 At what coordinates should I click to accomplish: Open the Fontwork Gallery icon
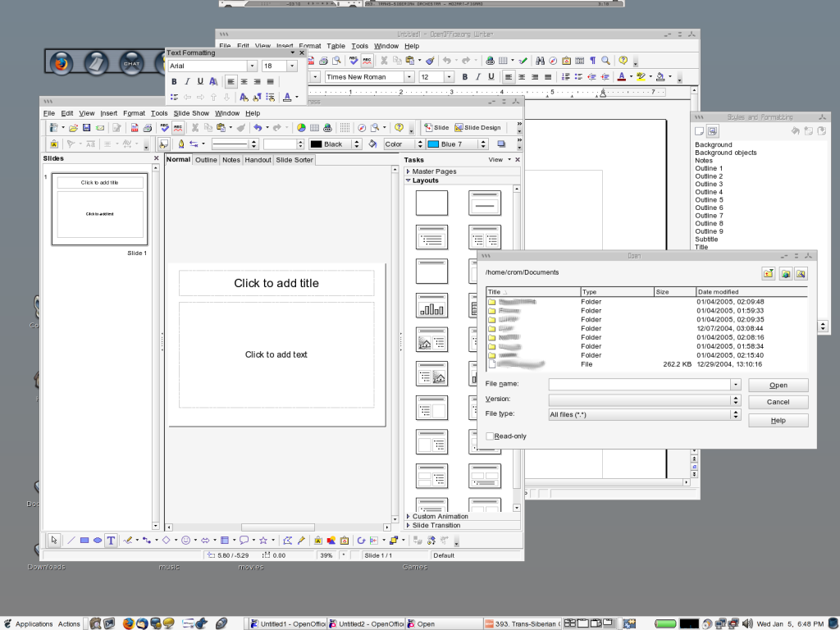317,541
